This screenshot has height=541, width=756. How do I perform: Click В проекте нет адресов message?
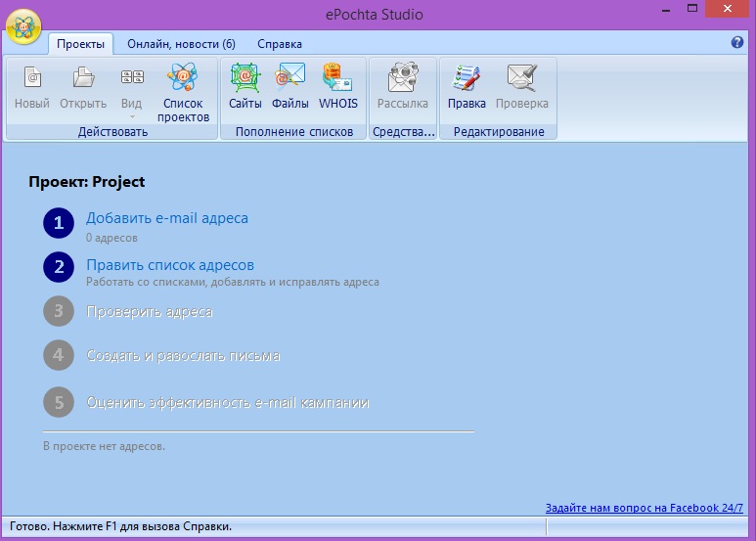104,446
